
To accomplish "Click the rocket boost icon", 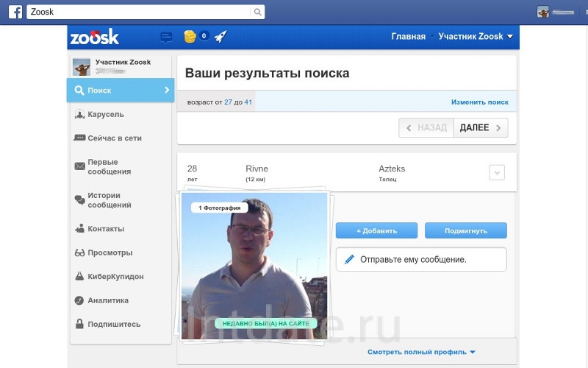I will pos(220,36).
